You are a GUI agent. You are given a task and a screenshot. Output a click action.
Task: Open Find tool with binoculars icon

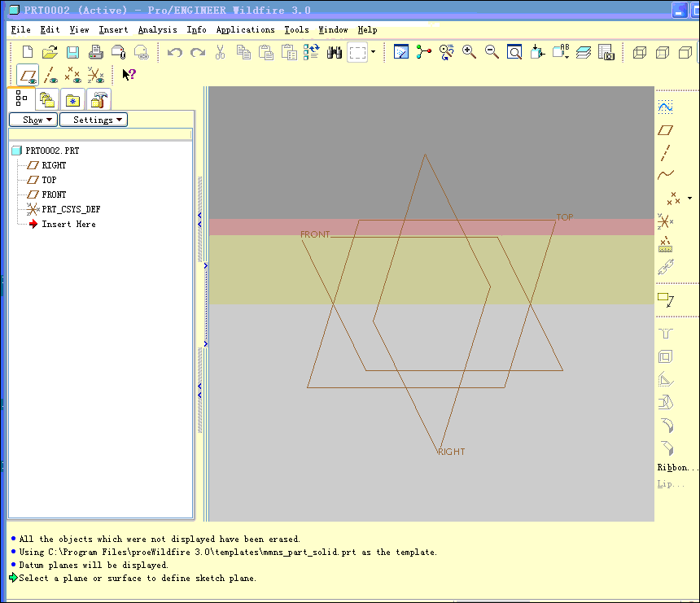point(334,52)
